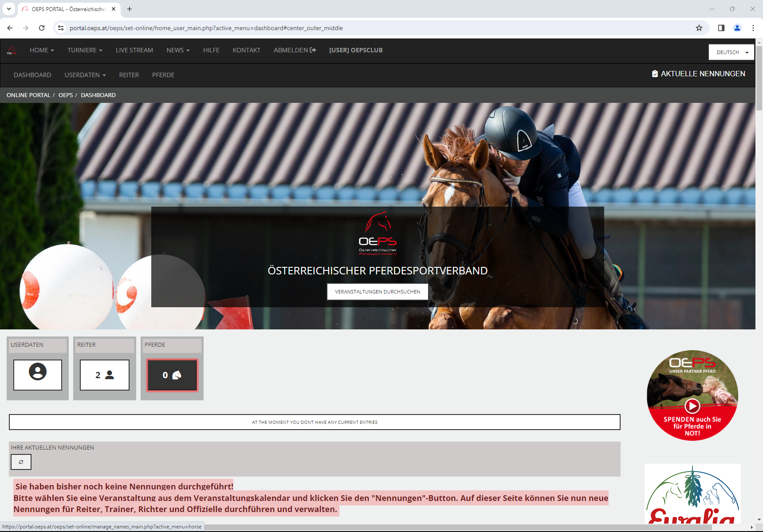Click the PFERDE tile header
This screenshot has height=532, width=763.
click(172, 345)
